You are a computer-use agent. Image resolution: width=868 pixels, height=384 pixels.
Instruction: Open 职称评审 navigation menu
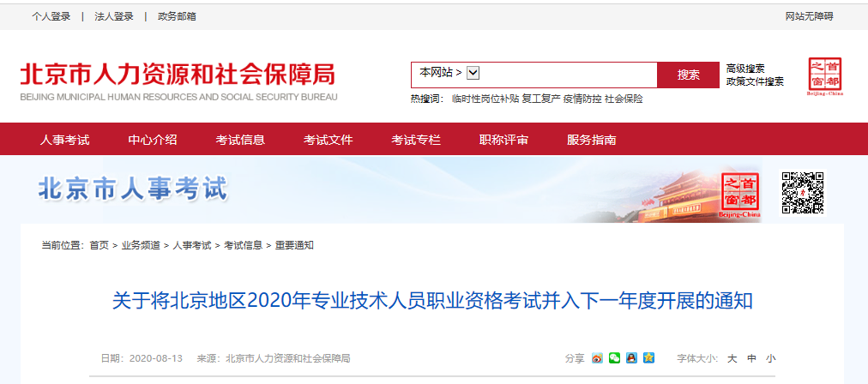point(503,140)
